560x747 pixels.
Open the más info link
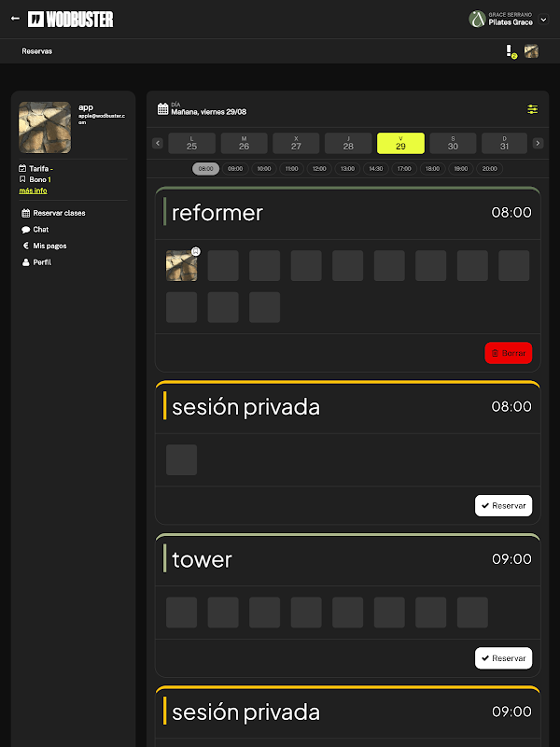(x=33, y=190)
